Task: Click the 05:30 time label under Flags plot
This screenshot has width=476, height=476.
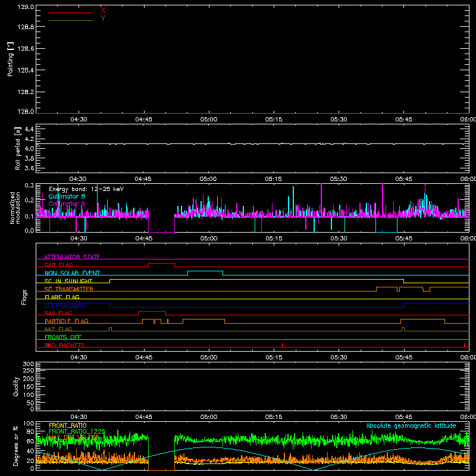Action: click(339, 358)
